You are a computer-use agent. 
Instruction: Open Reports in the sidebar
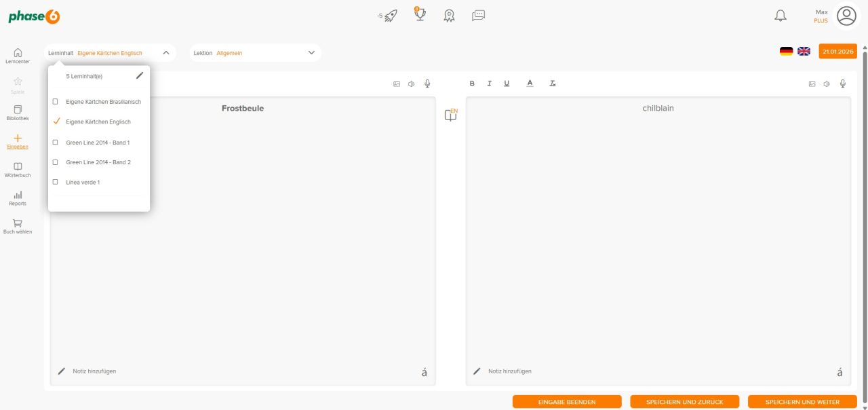click(x=18, y=198)
